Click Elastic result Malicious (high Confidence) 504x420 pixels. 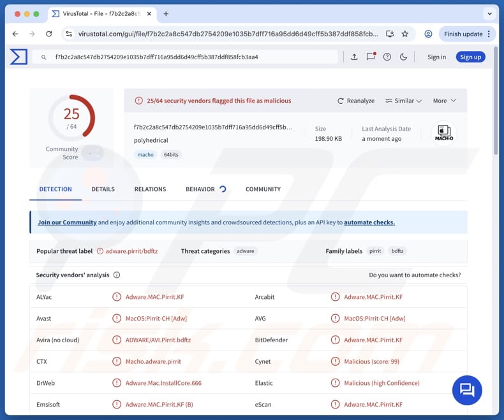382,383
